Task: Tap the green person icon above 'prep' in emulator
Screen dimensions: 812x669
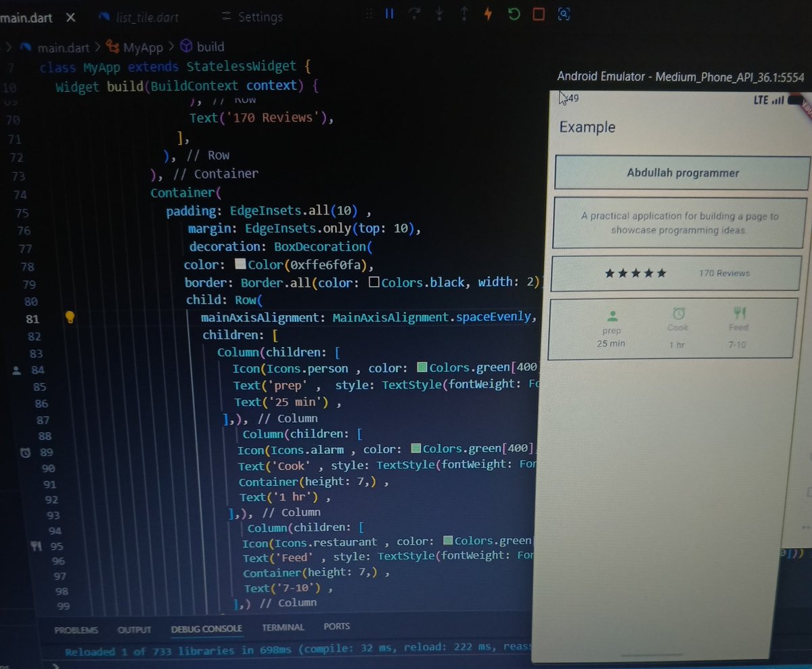Action: point(612,316)
